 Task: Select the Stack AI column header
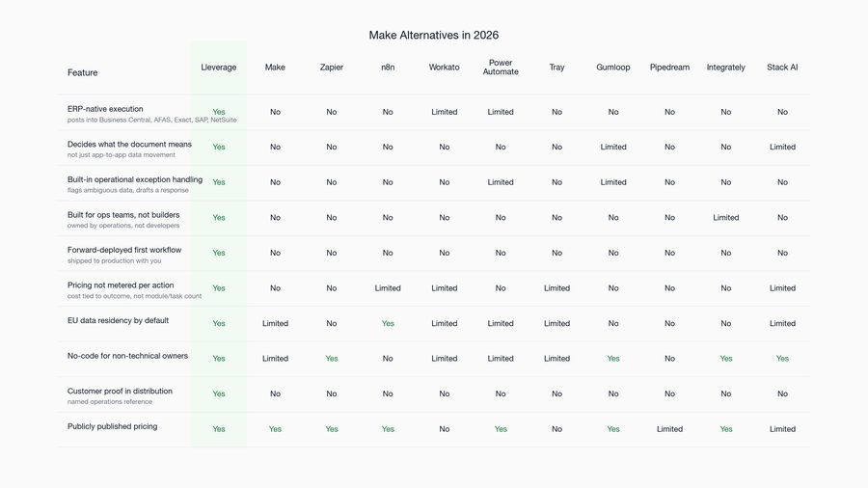tap(782, 67)
